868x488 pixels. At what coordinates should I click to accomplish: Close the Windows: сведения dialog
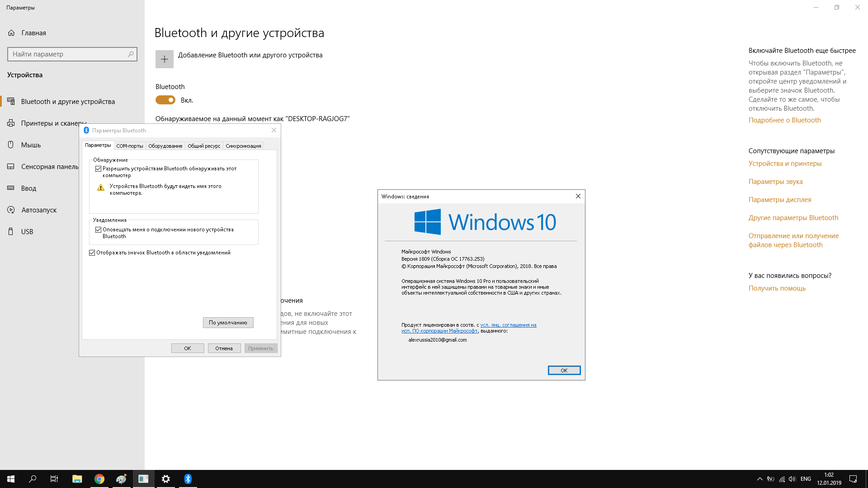click(578, 196)
